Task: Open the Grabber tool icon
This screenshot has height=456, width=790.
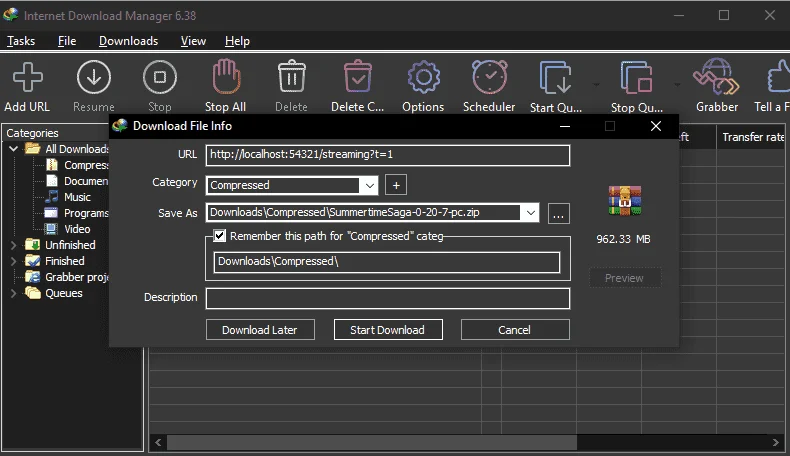Action: pyautogui.click(x=716, y=77)
